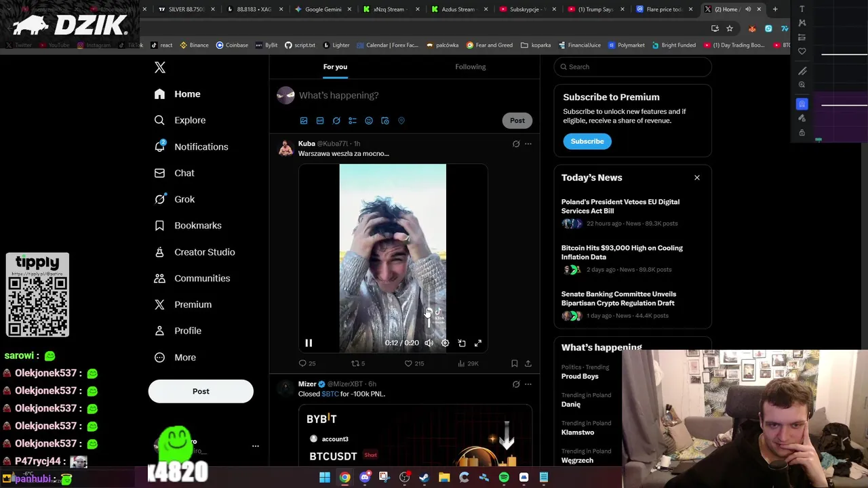
Task: Bookmark Kuba's post
Action: [515, 363]
